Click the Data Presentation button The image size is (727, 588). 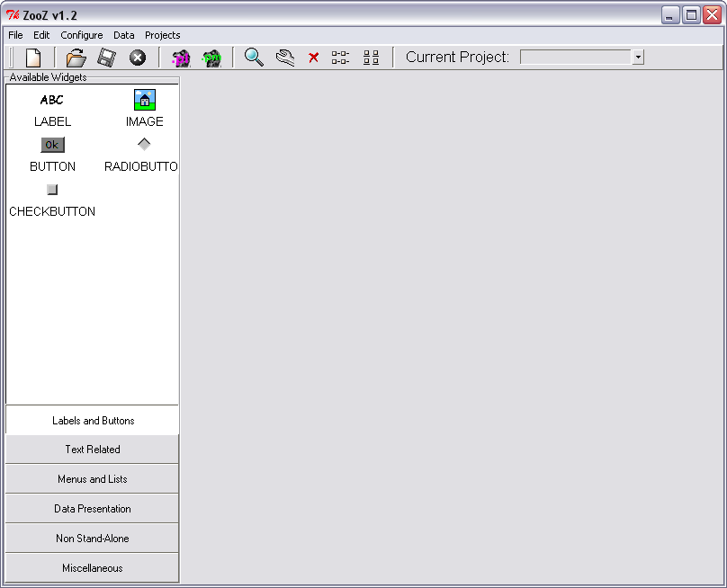pos(92,509)
